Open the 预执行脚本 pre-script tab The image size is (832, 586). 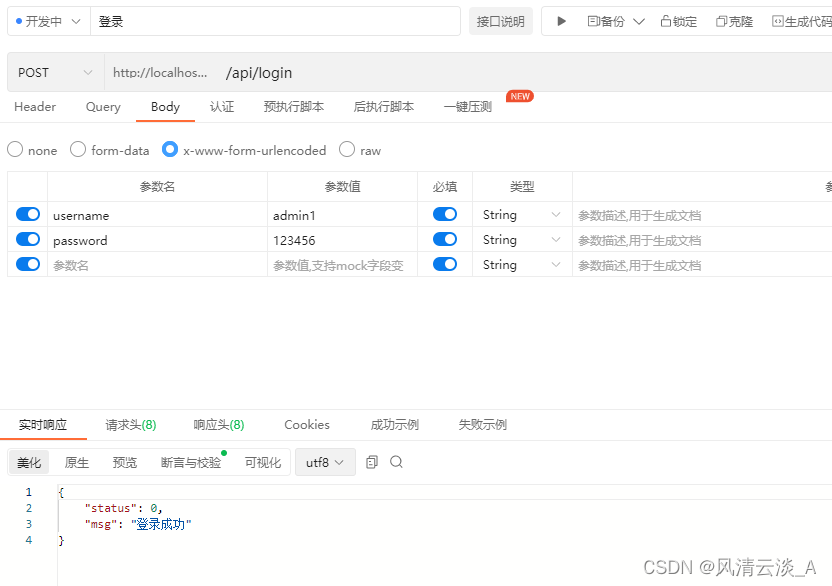[293, 107]
